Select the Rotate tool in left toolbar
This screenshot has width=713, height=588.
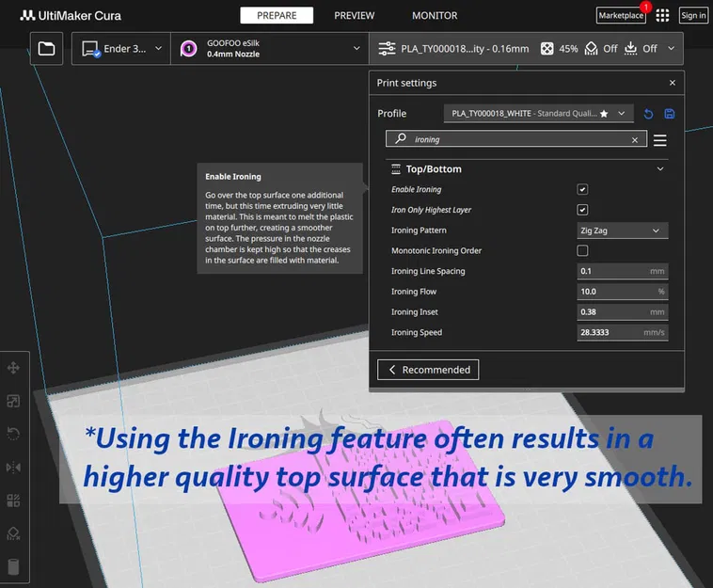pos(13,435)
